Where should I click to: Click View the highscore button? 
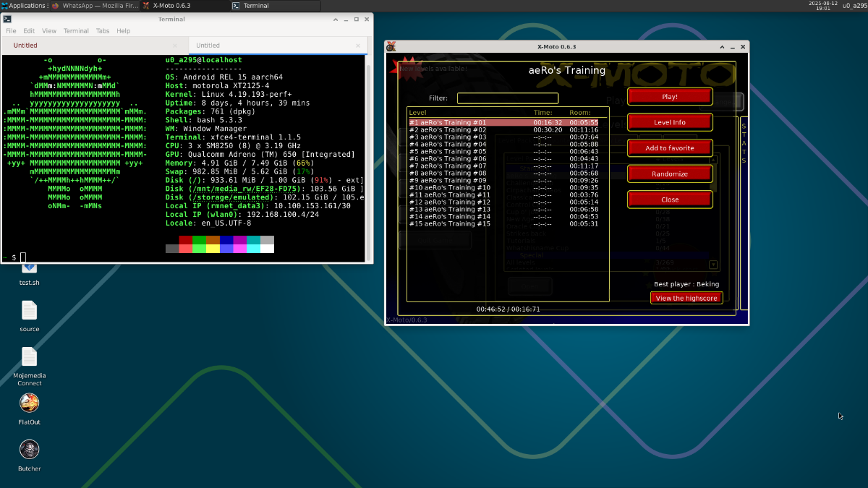click(686, 298)
